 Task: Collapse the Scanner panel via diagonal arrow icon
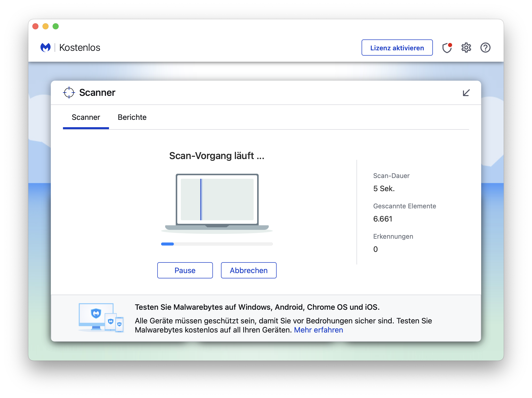[466, 93]
